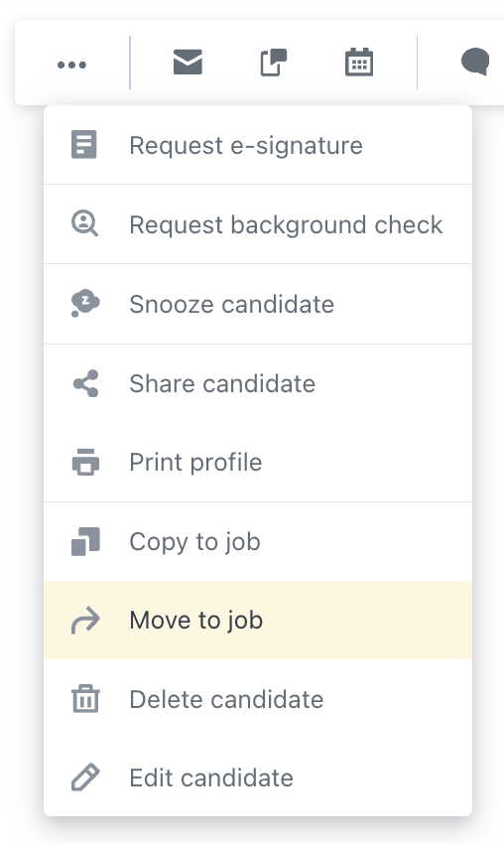
Task: Click the share nodes icon
Action: pyautogui.click(x=85, y=383)
